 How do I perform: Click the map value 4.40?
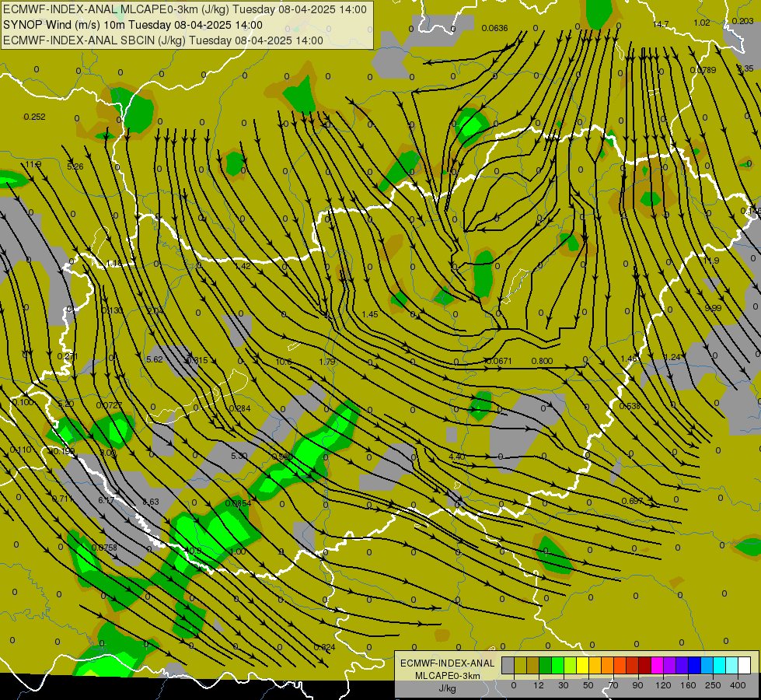(457, 457)
